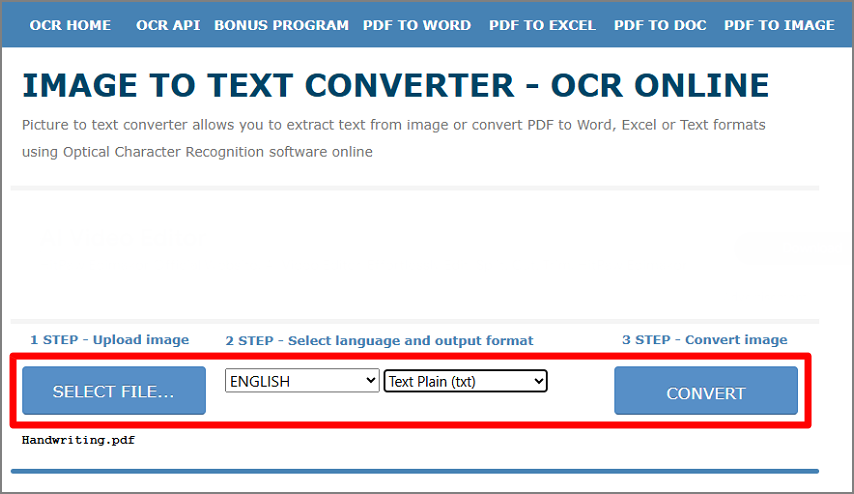Open the PDF TO DOC page

point(660,25)
